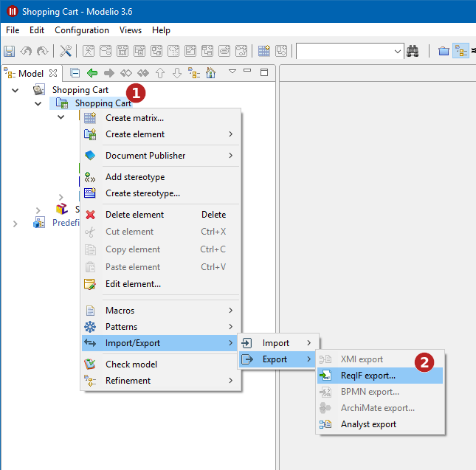The width and height of the screenshot is (476, 470).
Task: Maximize the Model panel
Action: tap(264, 72)
